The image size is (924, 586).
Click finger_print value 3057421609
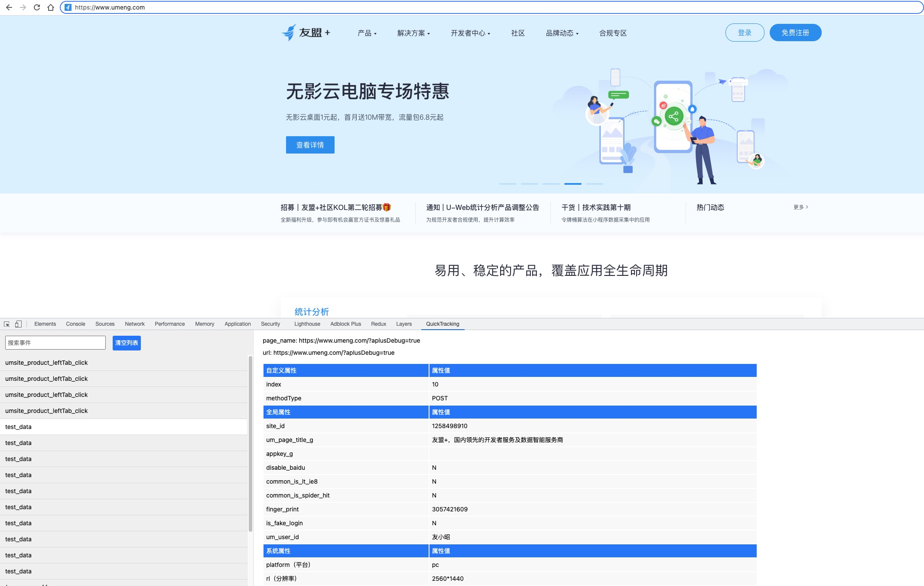450,509
